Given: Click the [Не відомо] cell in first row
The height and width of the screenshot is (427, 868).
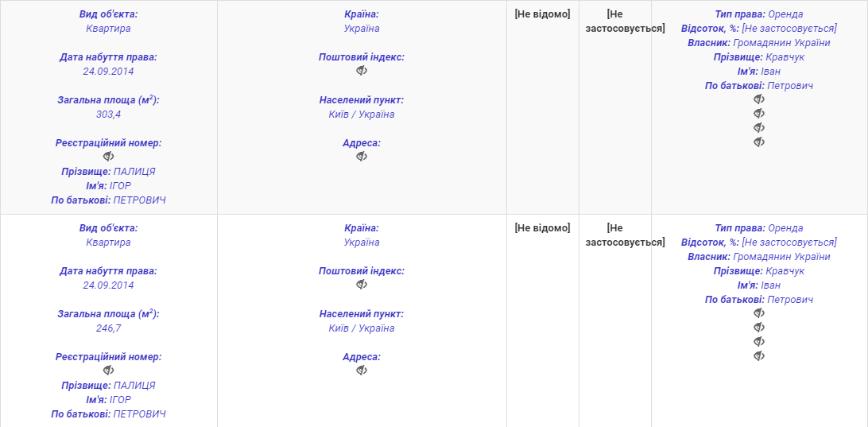Looking at the screenshot, I should tap(543, 14).
